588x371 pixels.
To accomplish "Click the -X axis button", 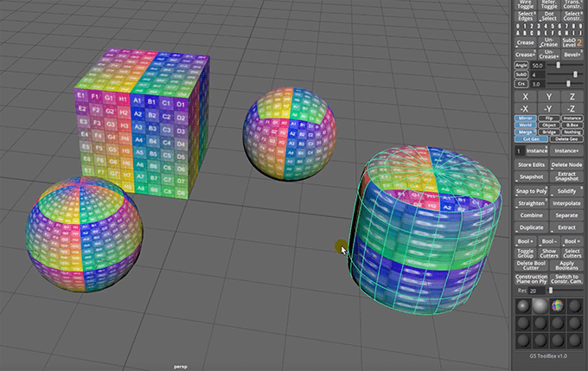I will (526, 109).
